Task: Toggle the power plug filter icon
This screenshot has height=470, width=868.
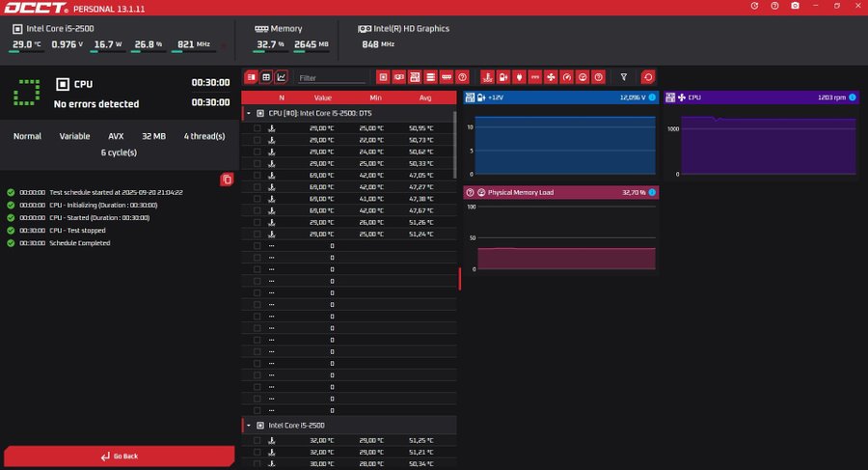Action: coord(519,77)
